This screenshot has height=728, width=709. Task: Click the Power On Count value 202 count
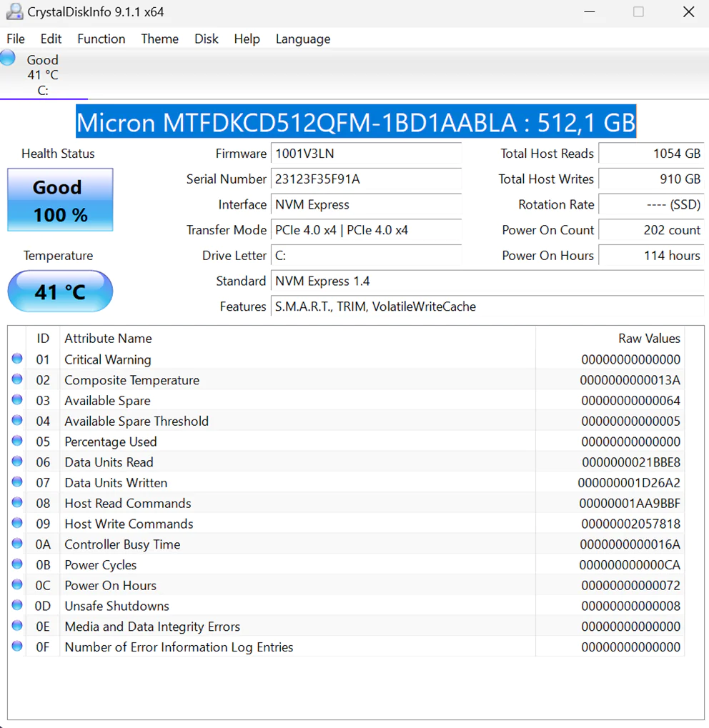651,230
